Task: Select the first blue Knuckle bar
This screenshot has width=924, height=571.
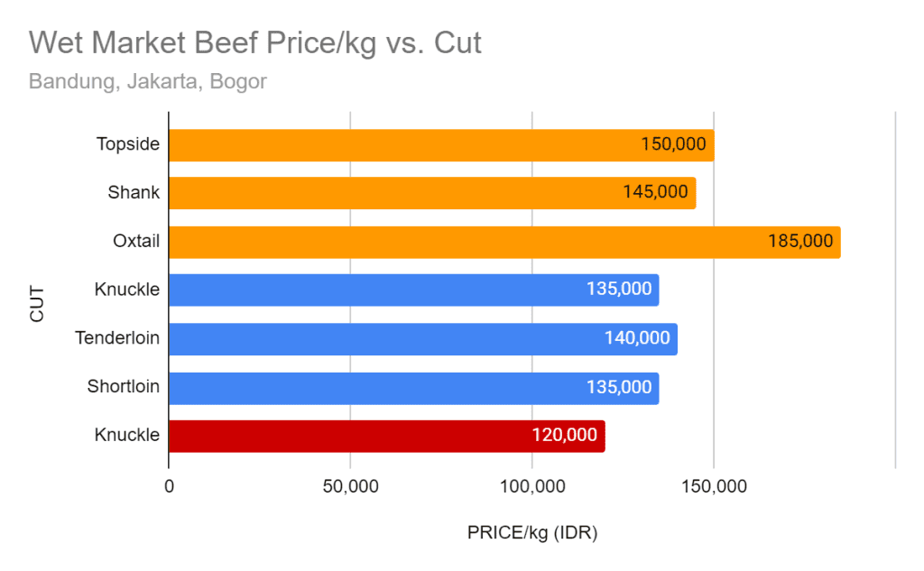Action: tap(413, 290)
